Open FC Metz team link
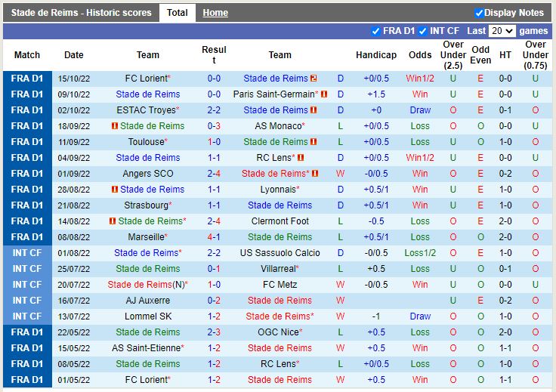 [x=280, y=285]
